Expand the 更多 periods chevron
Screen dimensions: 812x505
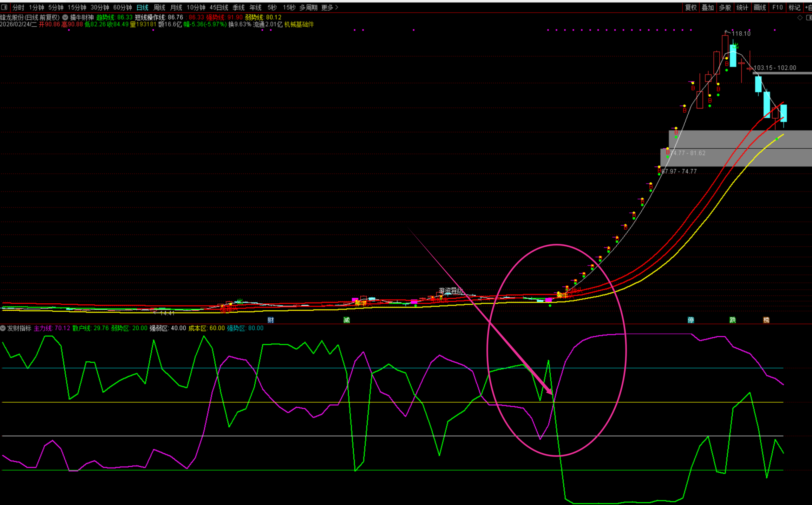[337, 7]
